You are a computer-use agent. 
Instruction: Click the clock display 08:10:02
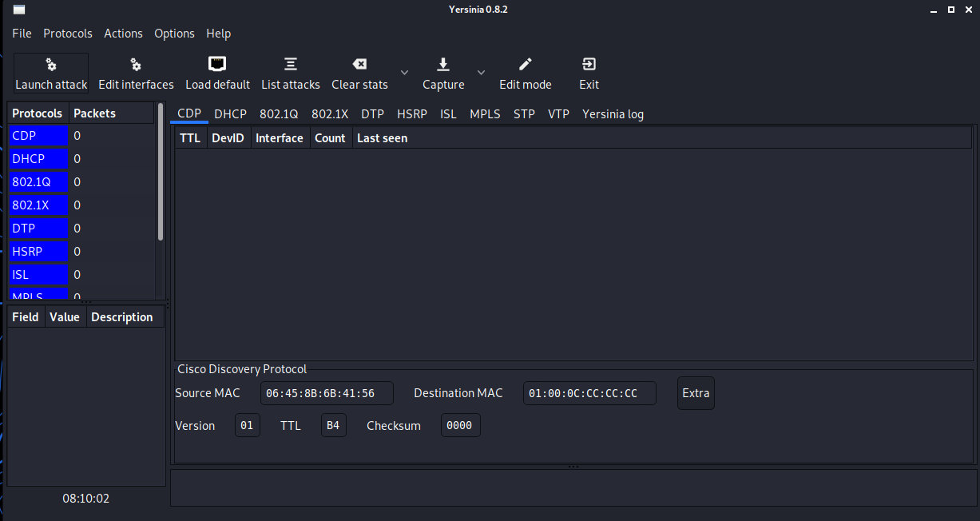pos(86,499)
